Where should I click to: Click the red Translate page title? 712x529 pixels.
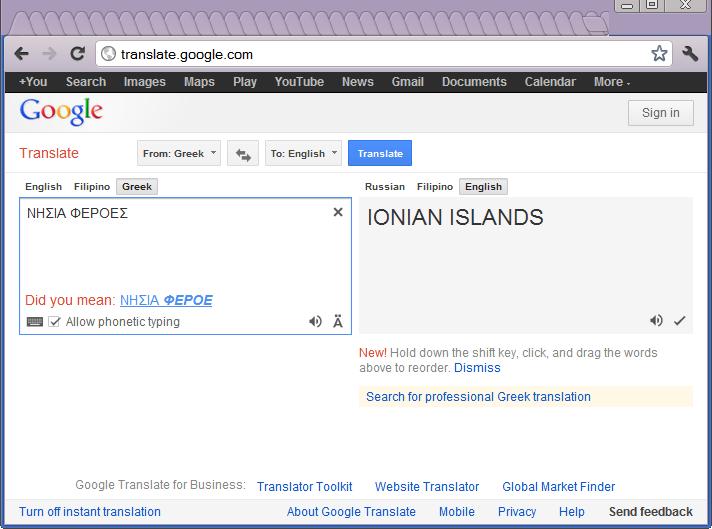tap(49, 153)
